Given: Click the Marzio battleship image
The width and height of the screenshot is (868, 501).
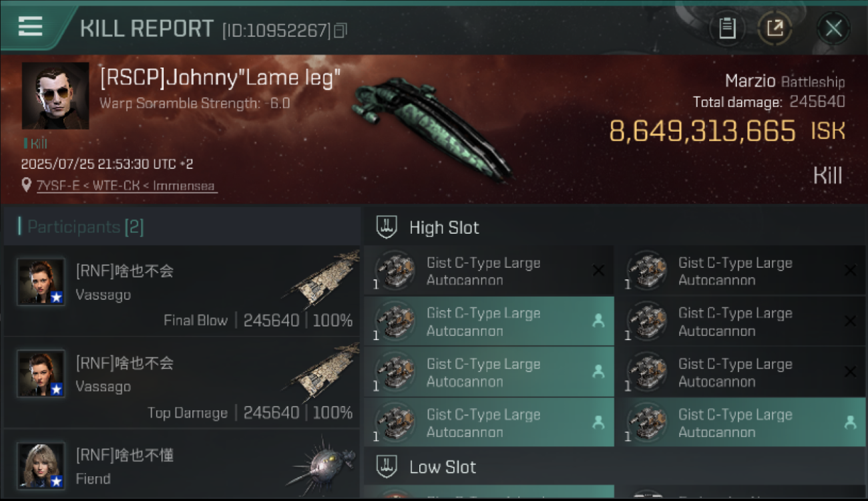Looking at the screenshot, I should tap(433, 128).
